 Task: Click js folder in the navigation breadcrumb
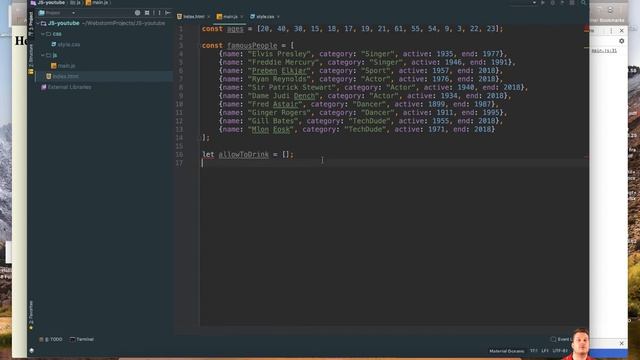[x=75, y=2]
